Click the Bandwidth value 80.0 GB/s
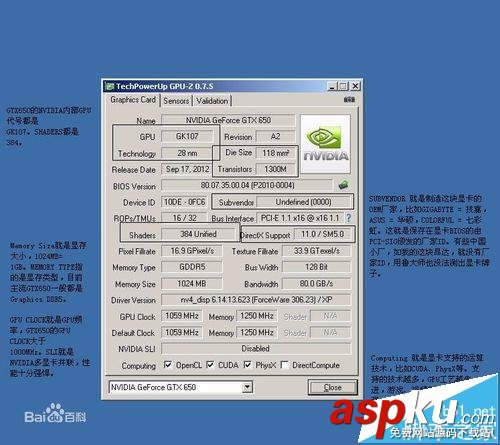 (x=316, y=284)
